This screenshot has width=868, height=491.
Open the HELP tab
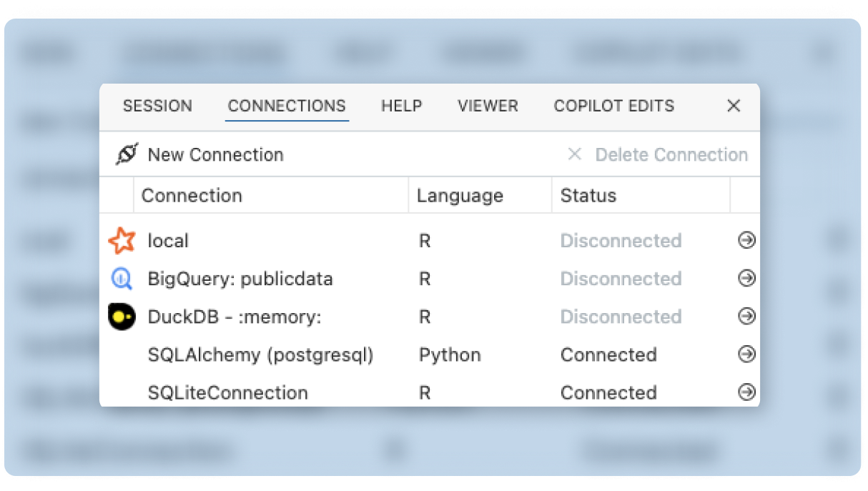click(402, 106)
